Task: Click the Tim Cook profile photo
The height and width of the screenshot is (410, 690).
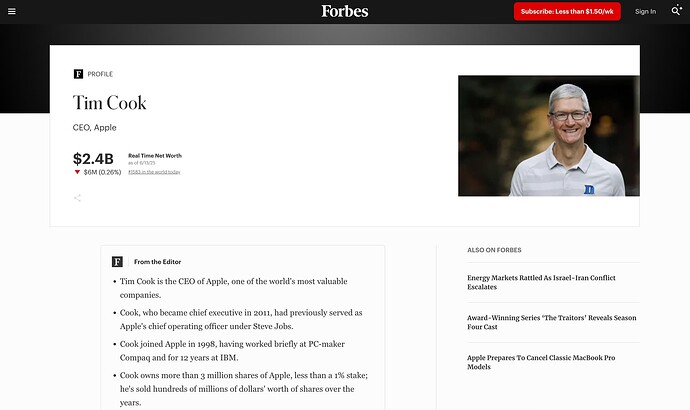Action: pyautogui.click(x=549, y=136)
